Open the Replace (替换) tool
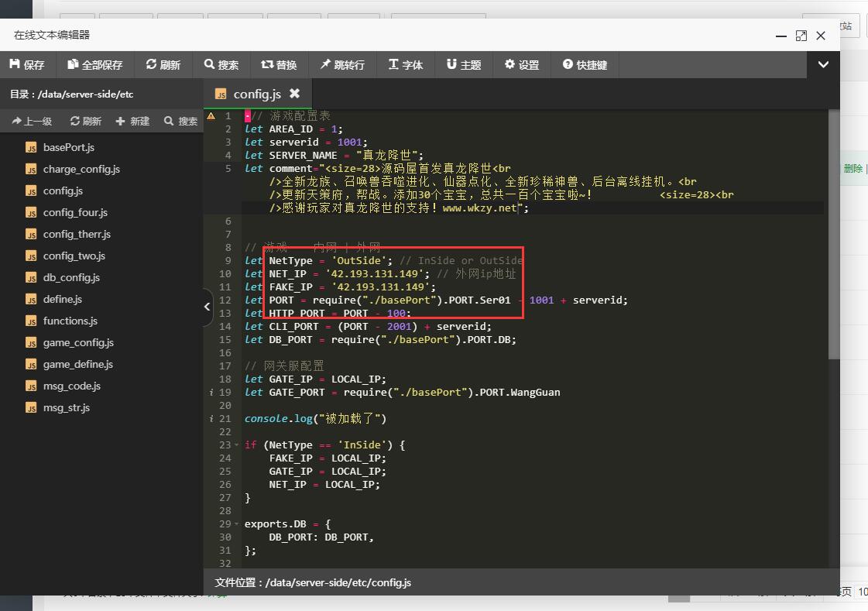 click(279, 65)
